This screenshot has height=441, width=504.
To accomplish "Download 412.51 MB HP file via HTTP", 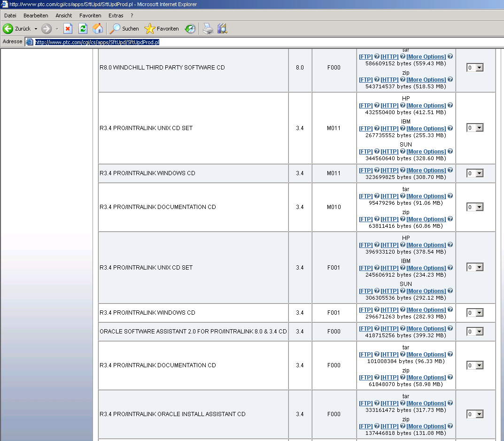I will click(x=389, y=105).
